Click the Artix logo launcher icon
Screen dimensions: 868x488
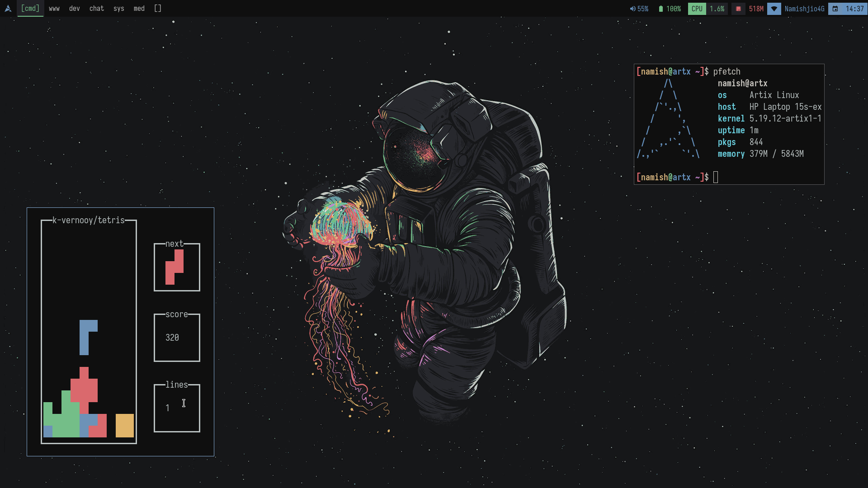(8, 9)
